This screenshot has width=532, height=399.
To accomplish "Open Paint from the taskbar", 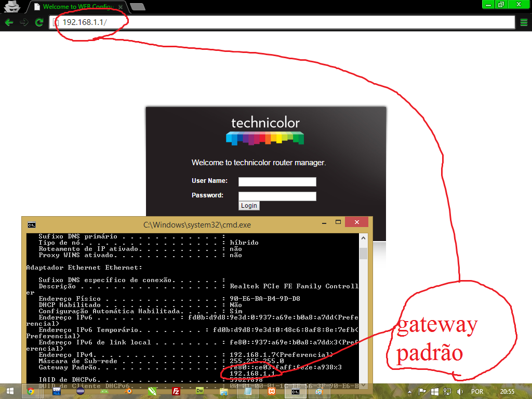I will pyautogui.click(x=319, y=391).
